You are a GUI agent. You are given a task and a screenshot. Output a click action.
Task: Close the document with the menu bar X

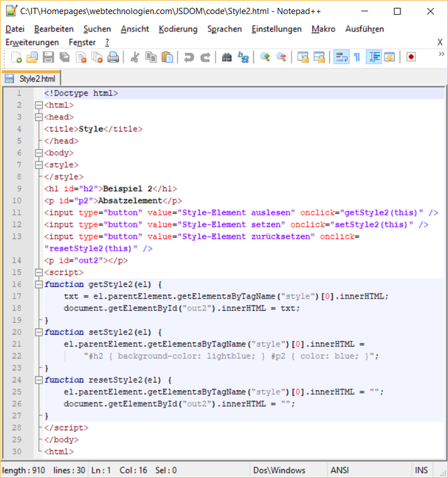[440, 42]
